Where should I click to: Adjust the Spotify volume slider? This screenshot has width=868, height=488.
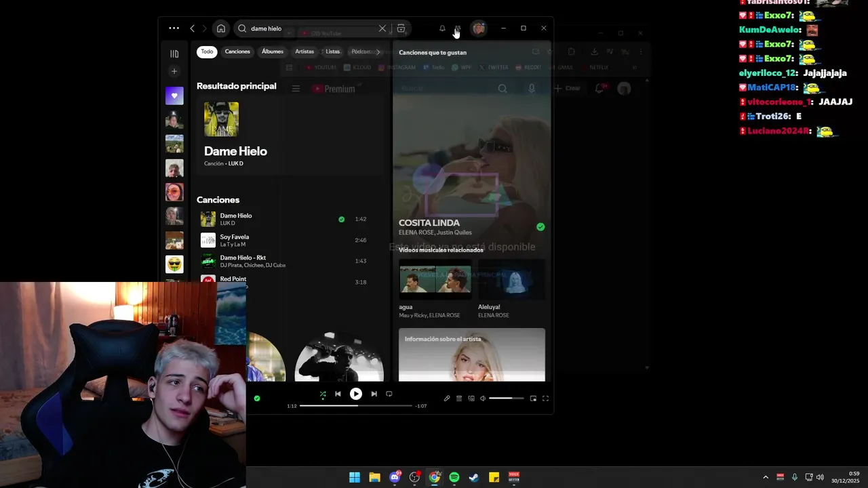click(506, 399)
